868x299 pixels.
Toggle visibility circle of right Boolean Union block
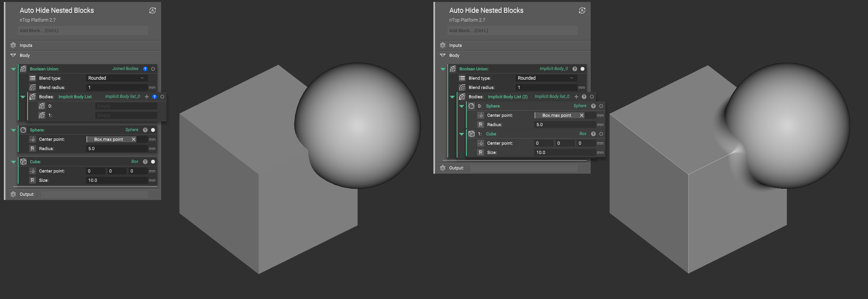pyautogui.click(x=583, y=69)
